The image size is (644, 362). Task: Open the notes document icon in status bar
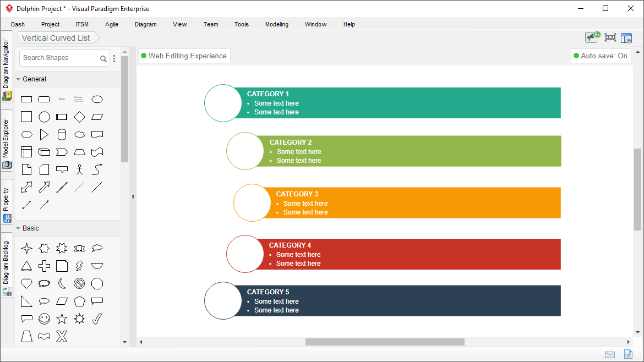pos(628,354)
